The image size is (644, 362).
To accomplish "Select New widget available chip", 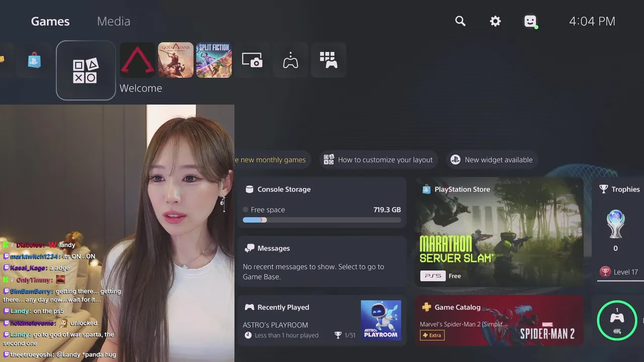I will [492, 160].
